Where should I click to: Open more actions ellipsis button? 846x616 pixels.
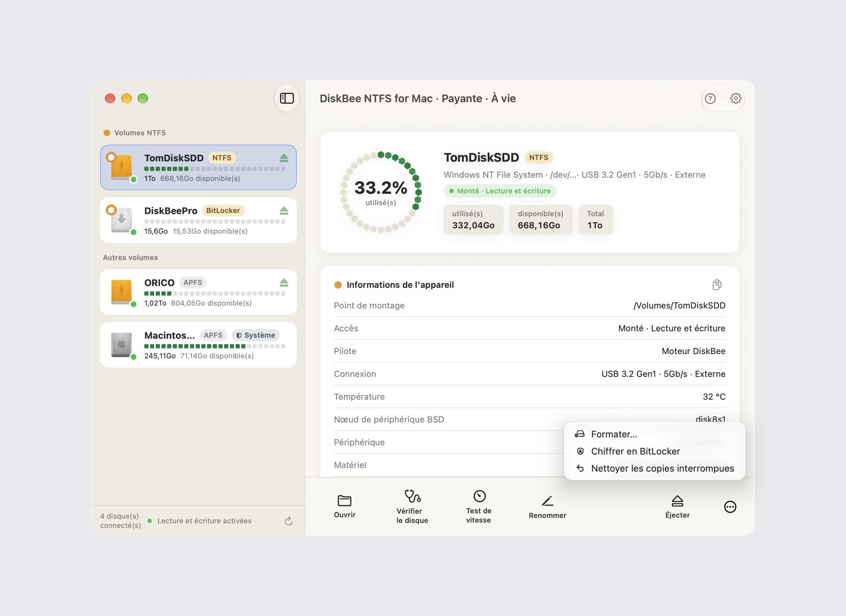[730, 507]
